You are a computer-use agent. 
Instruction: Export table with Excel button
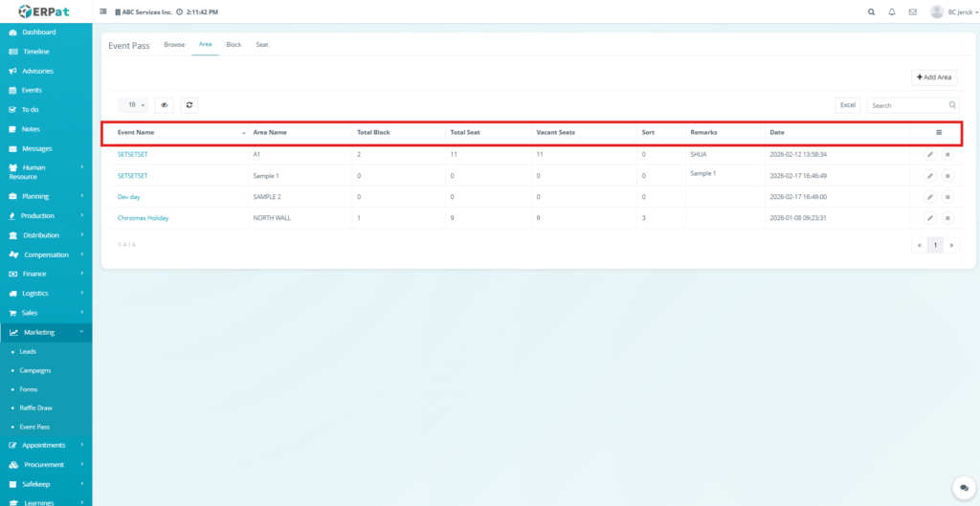pos(848,105)
